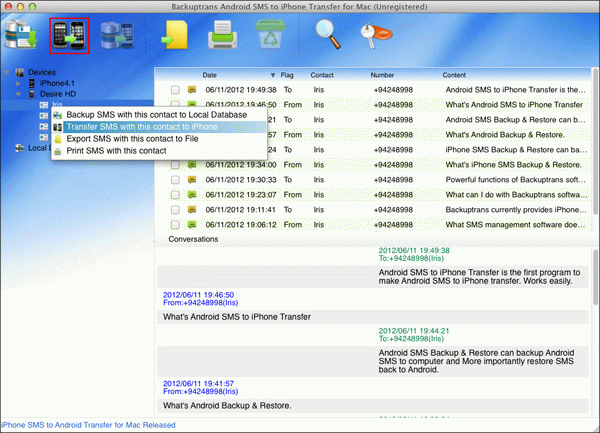Click the Export SMS to file toolbar icon
The image size is (600, 433).
(175, 35)
